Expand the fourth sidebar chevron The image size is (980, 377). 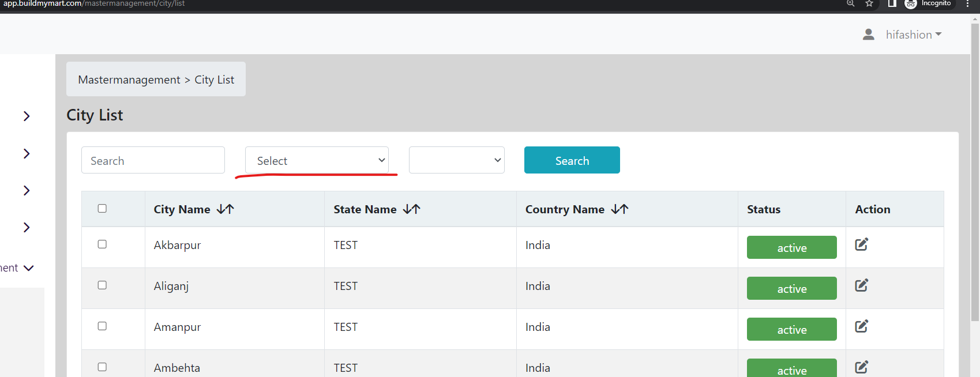tap(27, 227)
